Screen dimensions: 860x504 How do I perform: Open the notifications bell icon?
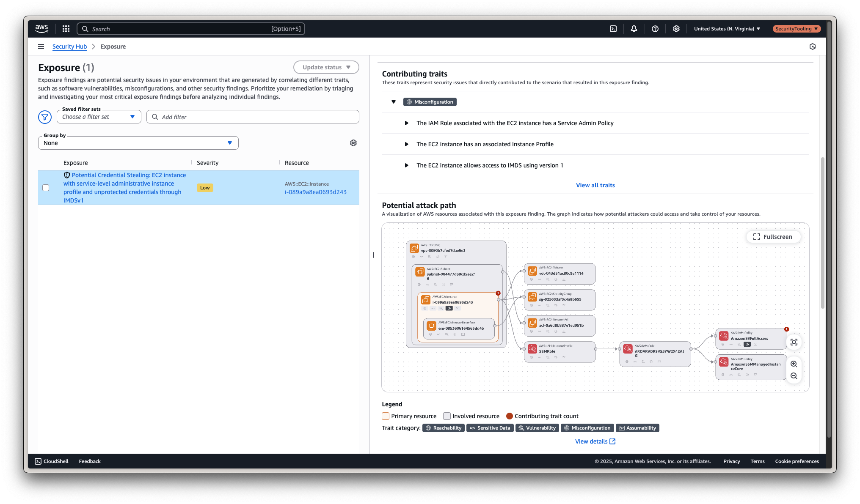click(634, 29)
